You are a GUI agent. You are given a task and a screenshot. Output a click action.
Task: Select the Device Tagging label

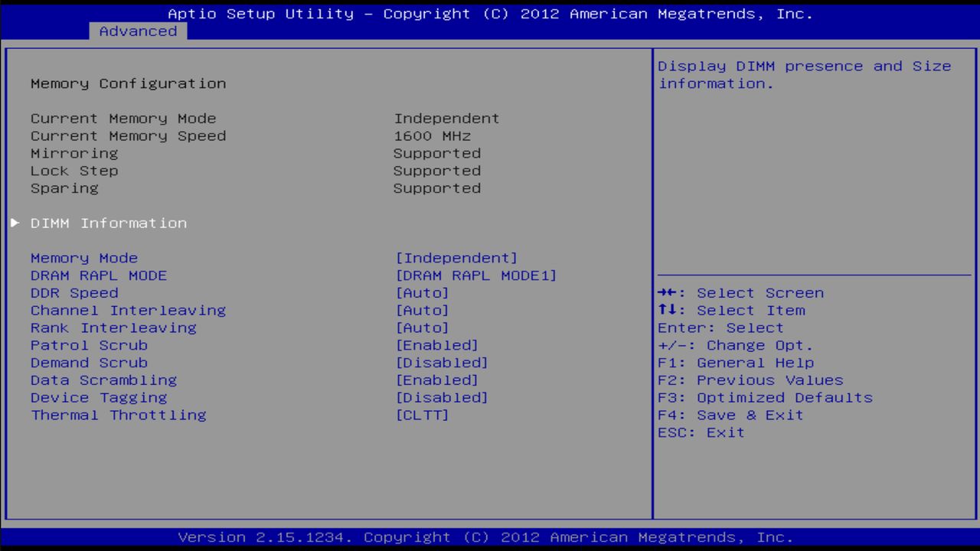tap(99, 398)
